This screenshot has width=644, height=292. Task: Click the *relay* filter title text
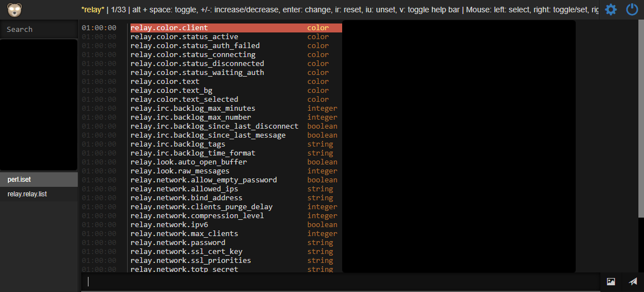pos(93,10)
